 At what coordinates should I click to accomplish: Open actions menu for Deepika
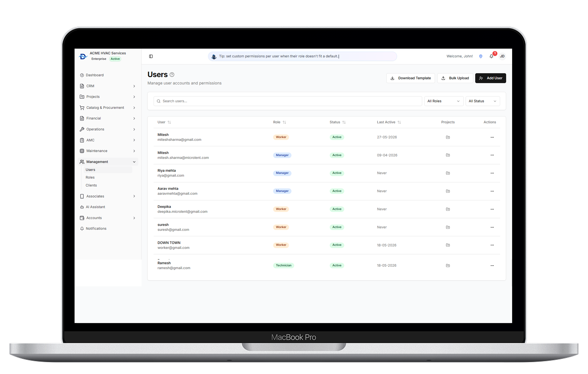click(492, 209)
